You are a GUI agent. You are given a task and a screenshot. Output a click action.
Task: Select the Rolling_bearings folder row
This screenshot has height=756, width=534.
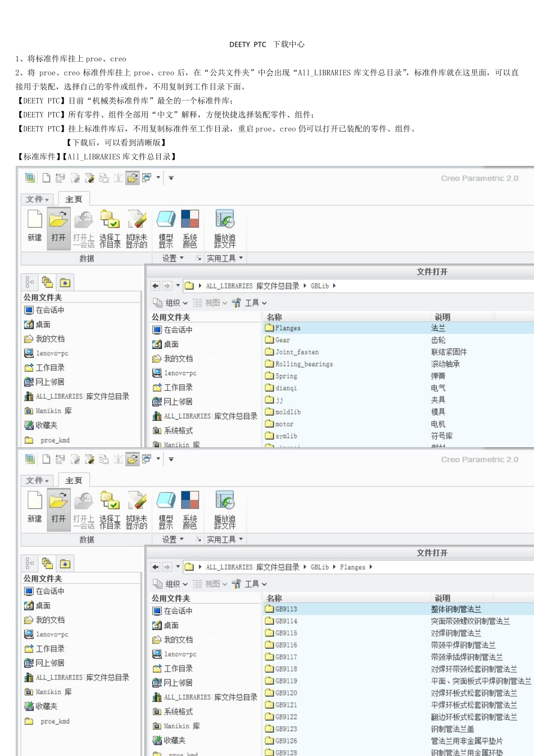click(x=399, y=364)
